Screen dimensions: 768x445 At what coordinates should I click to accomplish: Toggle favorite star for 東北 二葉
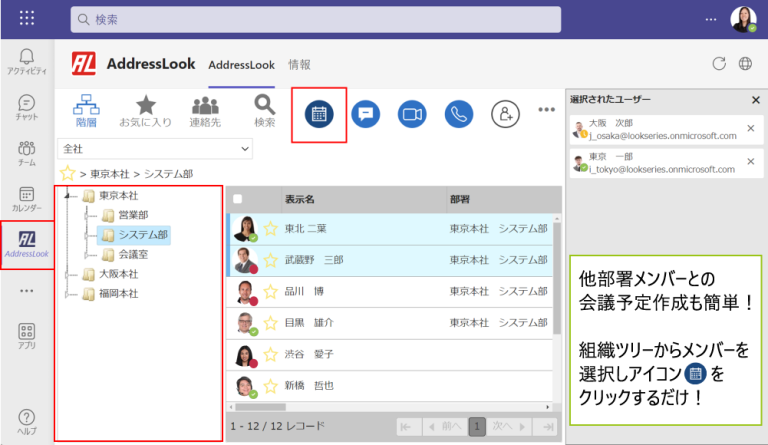coord(270,228)
